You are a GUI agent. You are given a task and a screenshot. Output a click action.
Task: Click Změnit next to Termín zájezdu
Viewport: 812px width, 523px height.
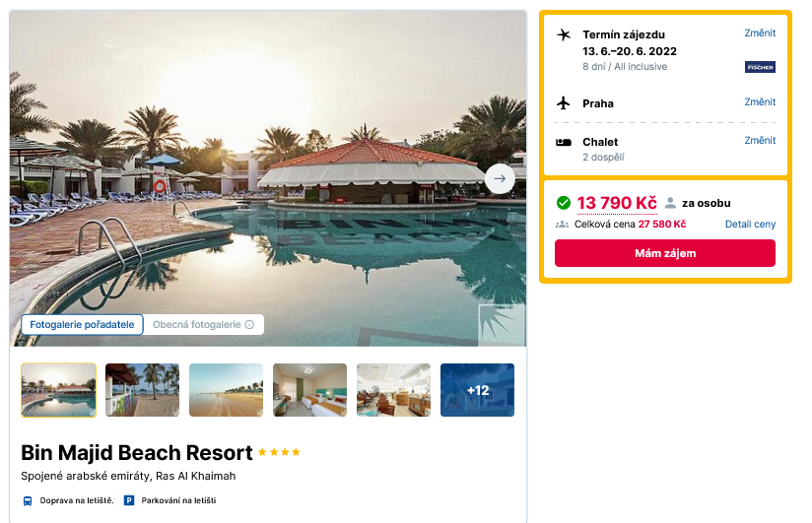[760, 33]
